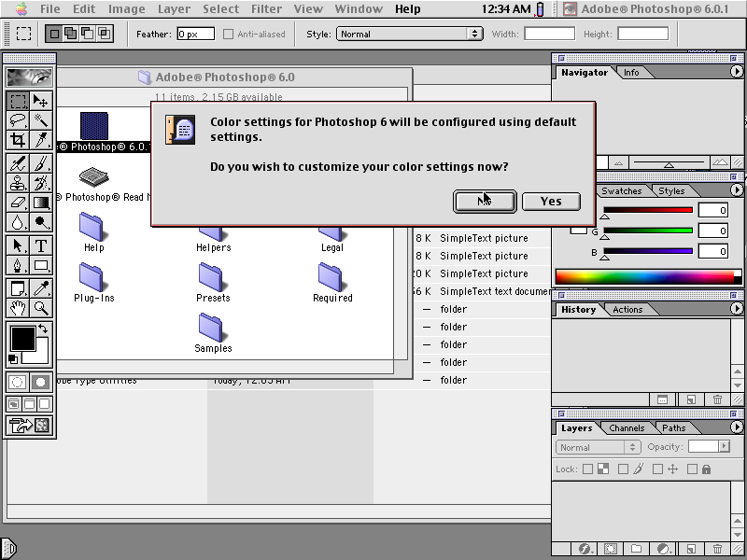
Task: Open the Swatches palette menu arrow
Action: point(737,190)
